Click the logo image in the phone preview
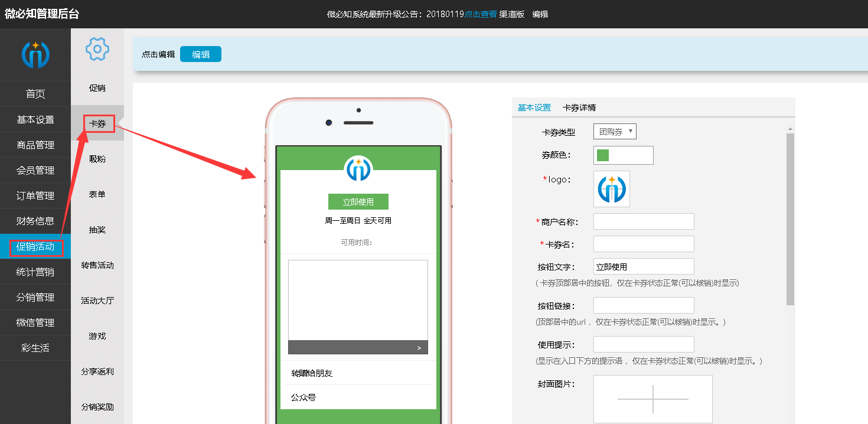 (x=358, y=169)
